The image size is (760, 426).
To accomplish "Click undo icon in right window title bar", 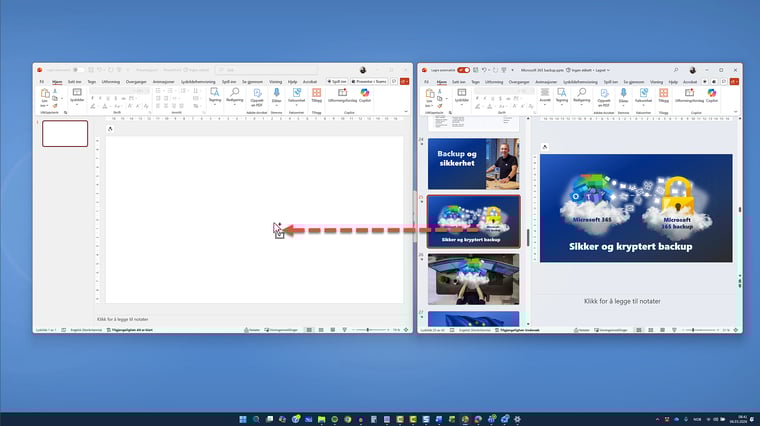I will (x=484, y=70).
